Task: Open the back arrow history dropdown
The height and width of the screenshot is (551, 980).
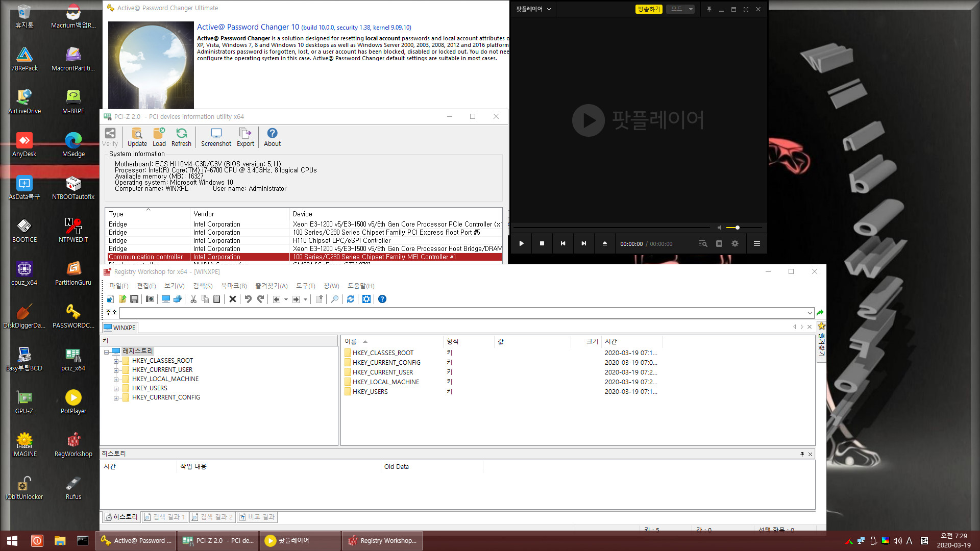Action: click(286, 299)
